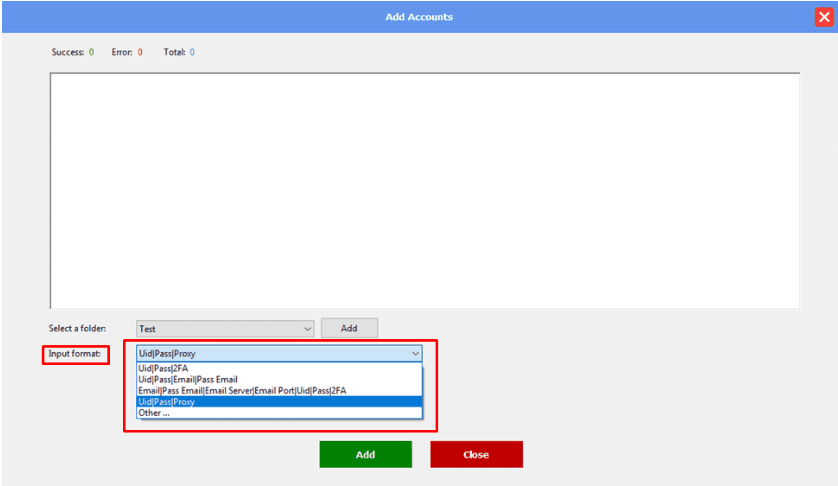This screenshot has width=838, height=486.
Task: Click the Input format label
Action: [74, 354]
